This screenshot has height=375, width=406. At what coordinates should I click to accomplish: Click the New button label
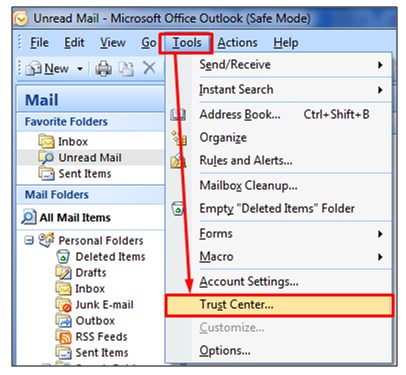56,68
